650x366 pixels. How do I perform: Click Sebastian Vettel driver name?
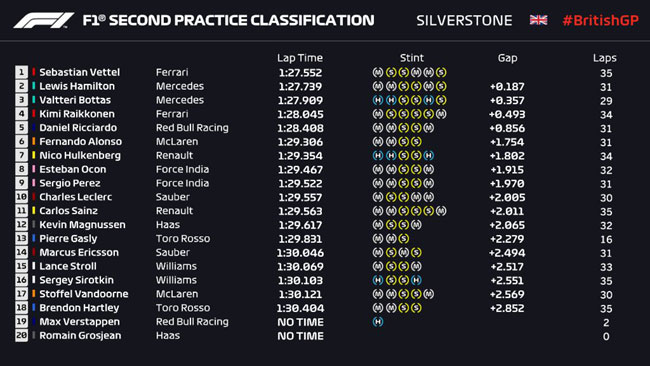tap(80, 72)
